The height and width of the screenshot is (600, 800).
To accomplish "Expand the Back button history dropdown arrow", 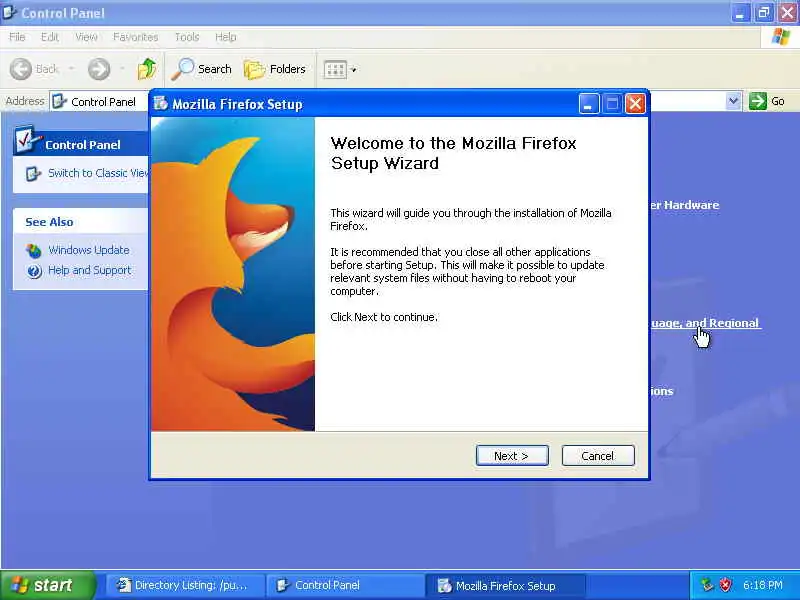I will 71,68.
